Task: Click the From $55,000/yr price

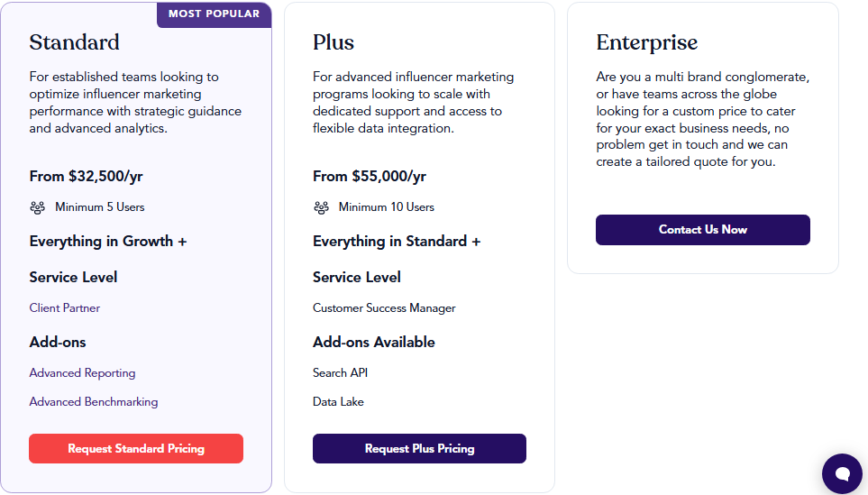Action: coord(370,176)
